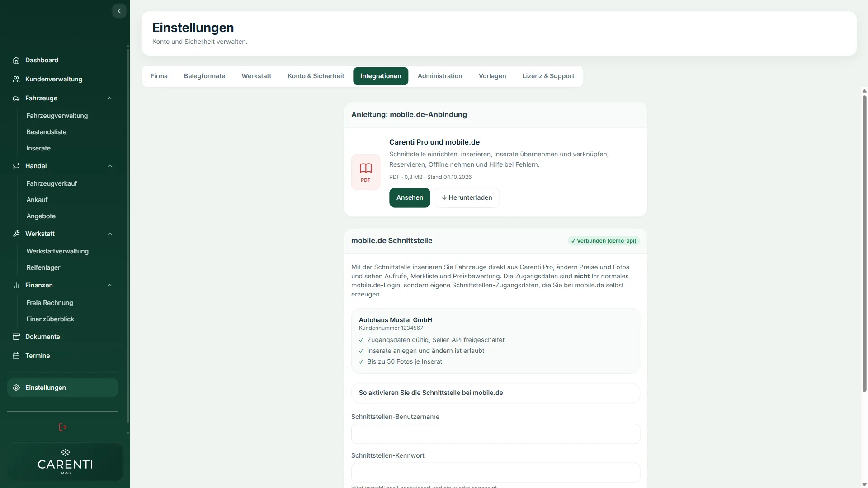Image resolution: width=868 pixels, height=488 pixels.
Task: Open the Lizenz & Support tab
Action: pyautogui.click(x=548, y=76)
